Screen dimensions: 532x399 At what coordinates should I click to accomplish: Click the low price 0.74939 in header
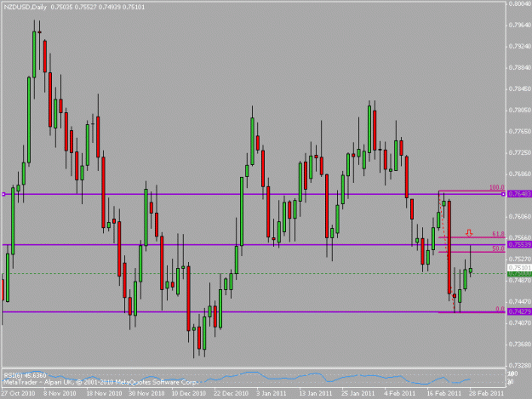tap(110, 7)
